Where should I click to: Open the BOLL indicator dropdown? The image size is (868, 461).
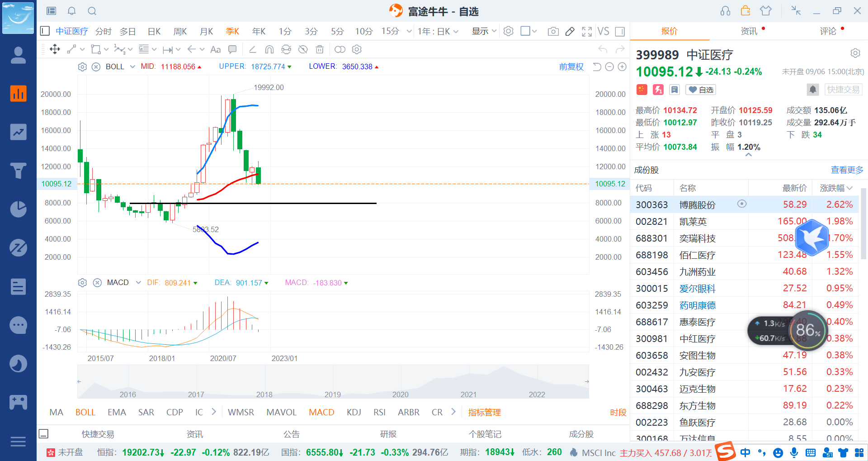click(x=132, y=67)
